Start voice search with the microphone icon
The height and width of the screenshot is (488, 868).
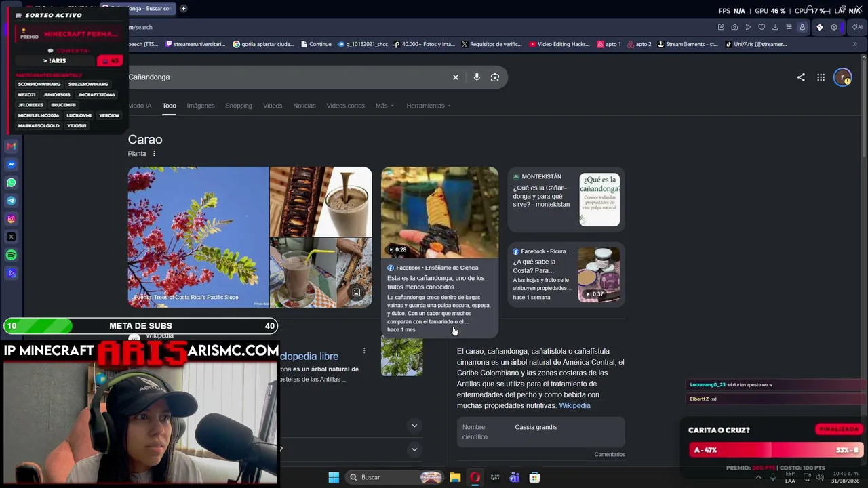coord(477,77)
